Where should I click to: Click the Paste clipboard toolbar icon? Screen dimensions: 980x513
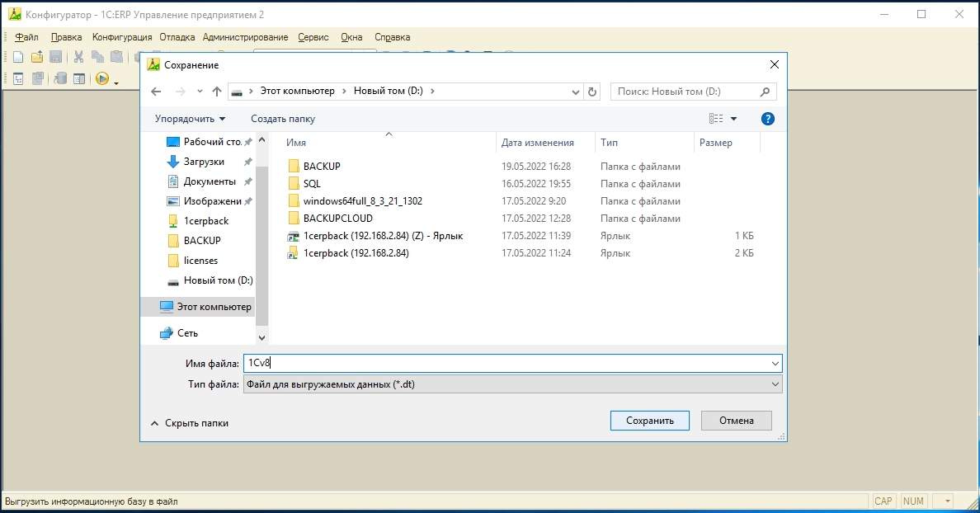[x=116, y=58]
